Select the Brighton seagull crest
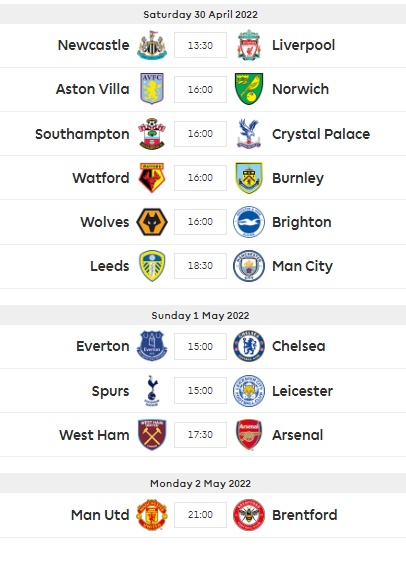 pos(248,222)
